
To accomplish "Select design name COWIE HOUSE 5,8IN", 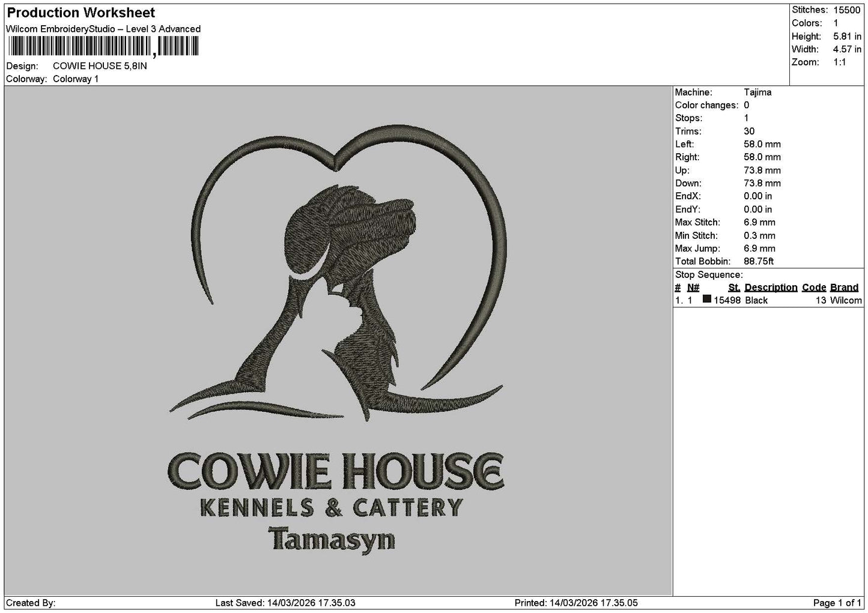I will tap(100, 66).
